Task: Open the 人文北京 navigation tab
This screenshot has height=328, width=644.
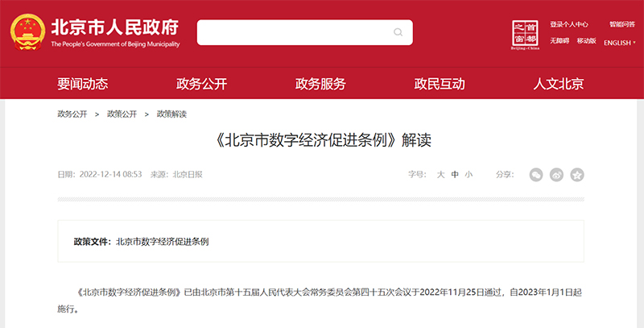Action: 559,84
